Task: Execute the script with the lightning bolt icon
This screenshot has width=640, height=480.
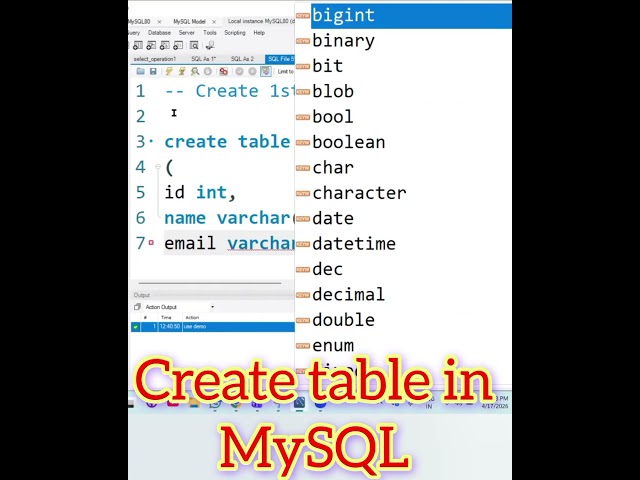Action: [169, 71]
